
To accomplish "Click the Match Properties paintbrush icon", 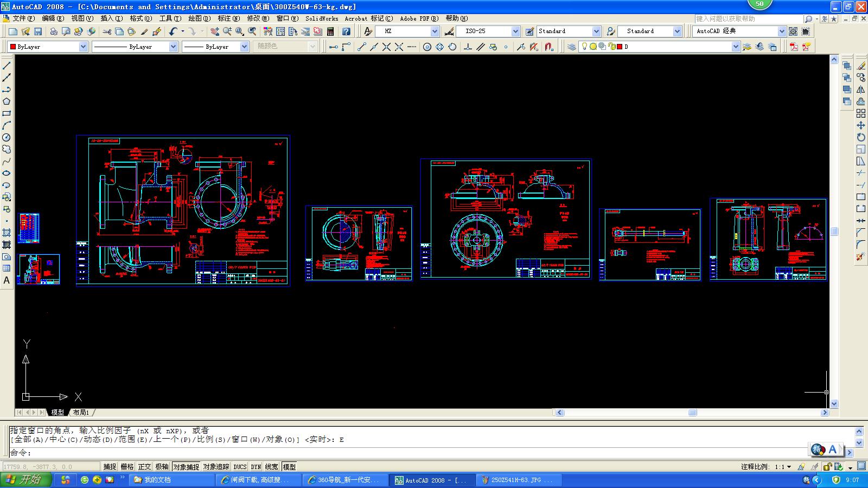I will [x=143, y=31].
